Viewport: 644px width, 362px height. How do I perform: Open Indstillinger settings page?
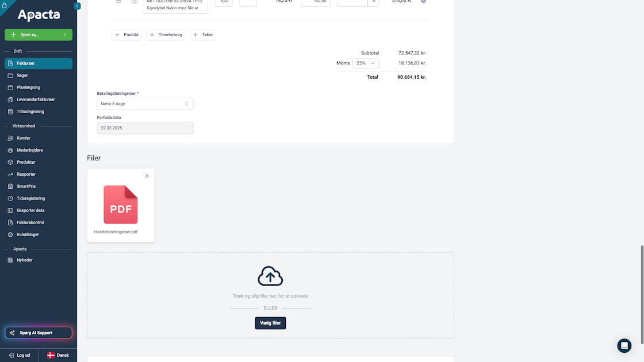pyautogui.click(x=28, y=234)
